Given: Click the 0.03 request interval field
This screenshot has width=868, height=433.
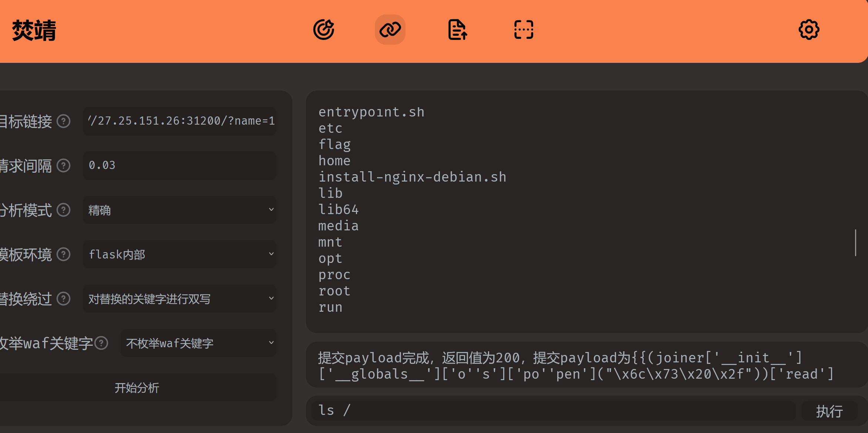Looking at the screenshot, I should (180, 166).
